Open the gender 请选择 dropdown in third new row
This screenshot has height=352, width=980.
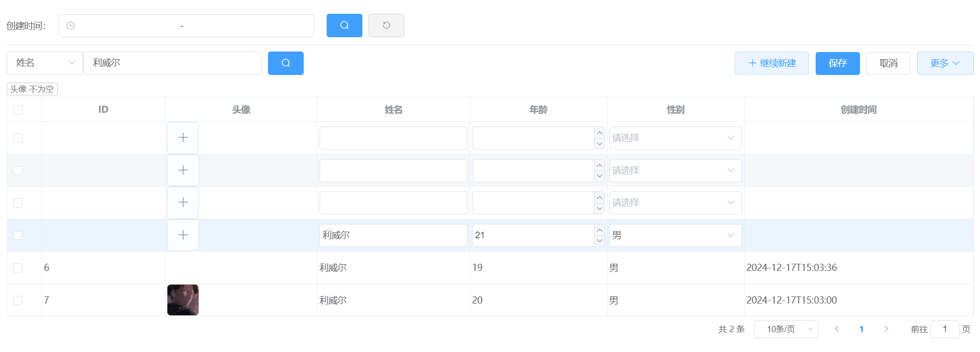(675, 203)
